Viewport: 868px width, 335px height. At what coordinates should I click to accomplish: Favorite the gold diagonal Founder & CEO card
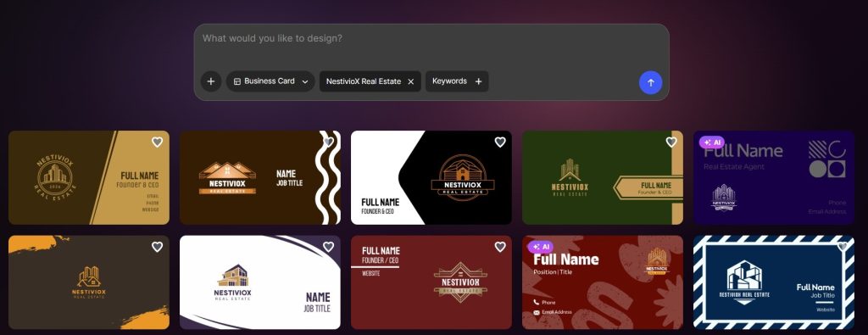coord(157,142)
